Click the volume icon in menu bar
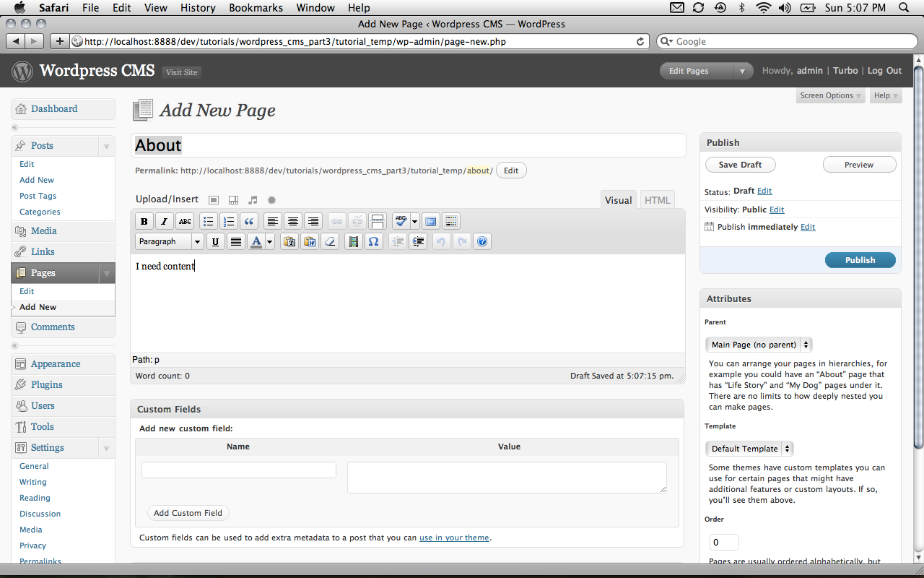 [785, 8]
